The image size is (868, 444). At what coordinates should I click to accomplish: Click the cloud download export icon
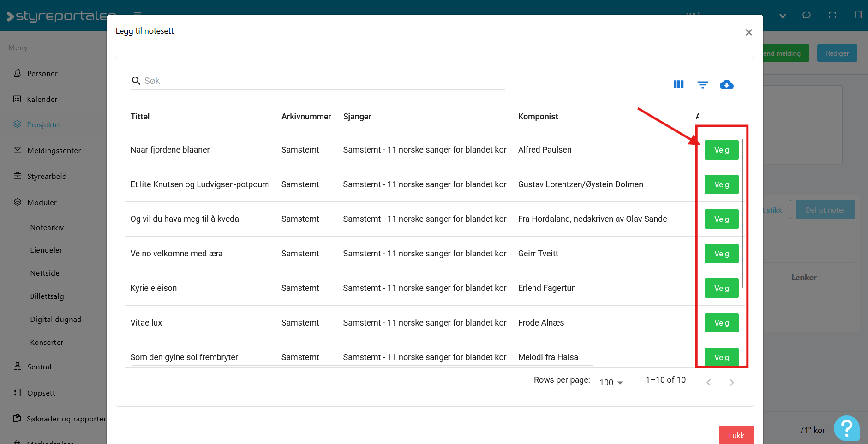pyautogui.click(x=726, y=84)
